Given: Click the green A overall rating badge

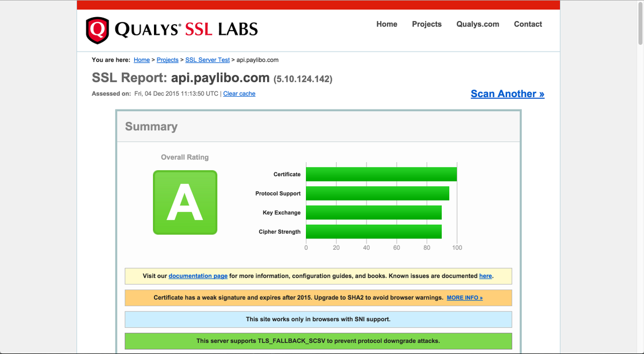Looking at the screenshot, I should 185,203.
